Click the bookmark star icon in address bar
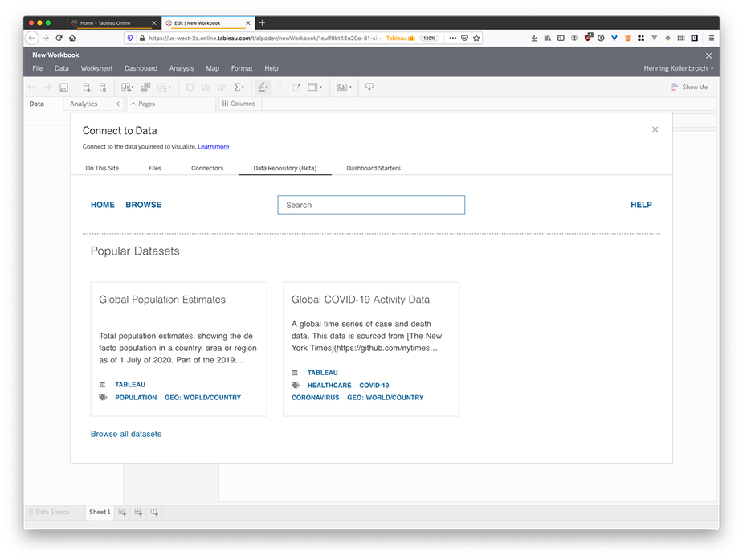The image size is (743, 560). click(476, 38)
